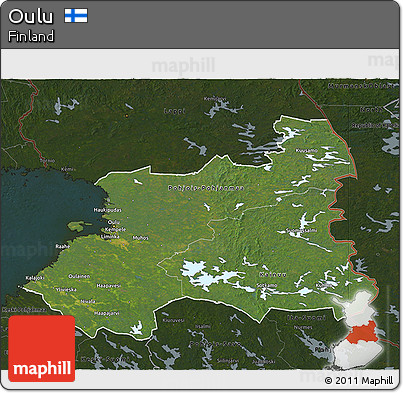The image size is (403, 393).
Task: Select the 'Kainuu' region label
Action: [273, 275]
